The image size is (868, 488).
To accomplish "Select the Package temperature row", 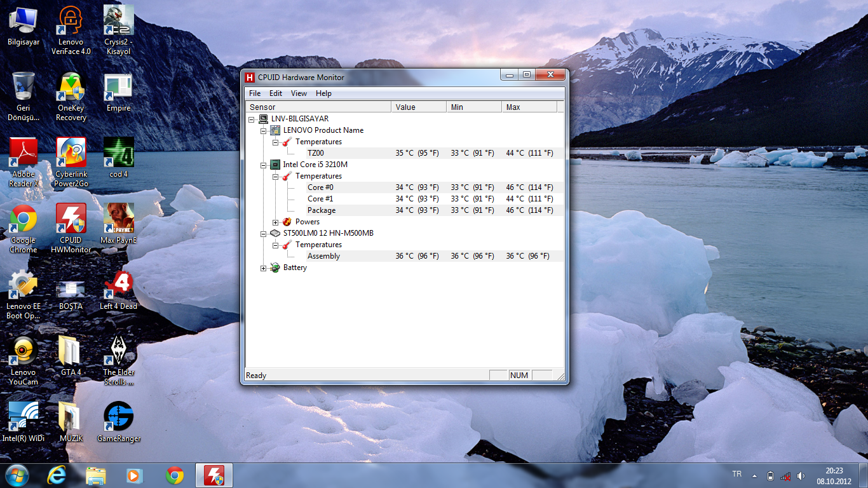I will click(404, 210).
